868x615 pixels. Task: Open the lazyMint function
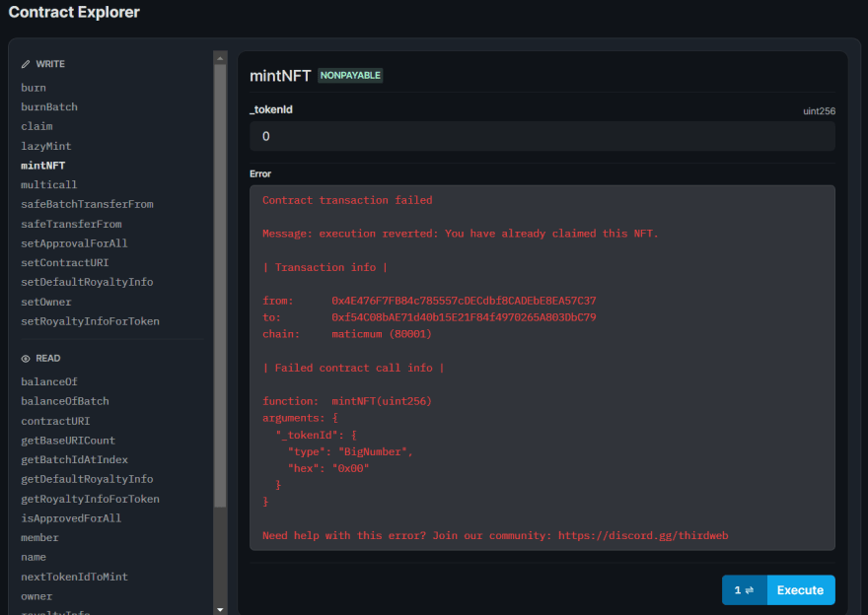point(46,146)
